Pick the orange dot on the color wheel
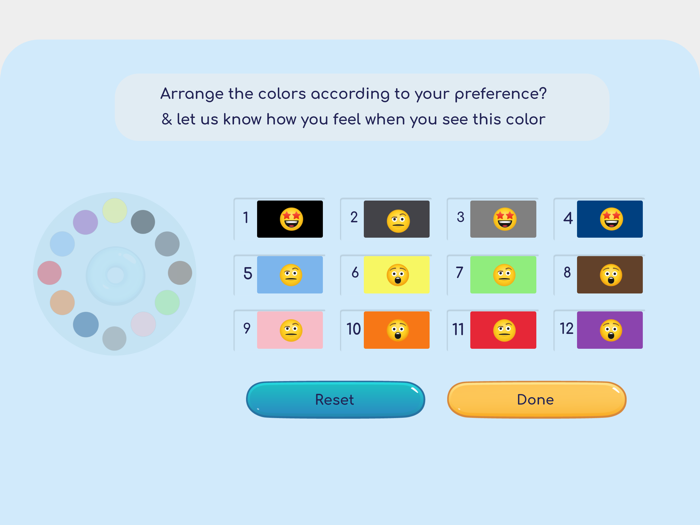 tap(62, 302)
